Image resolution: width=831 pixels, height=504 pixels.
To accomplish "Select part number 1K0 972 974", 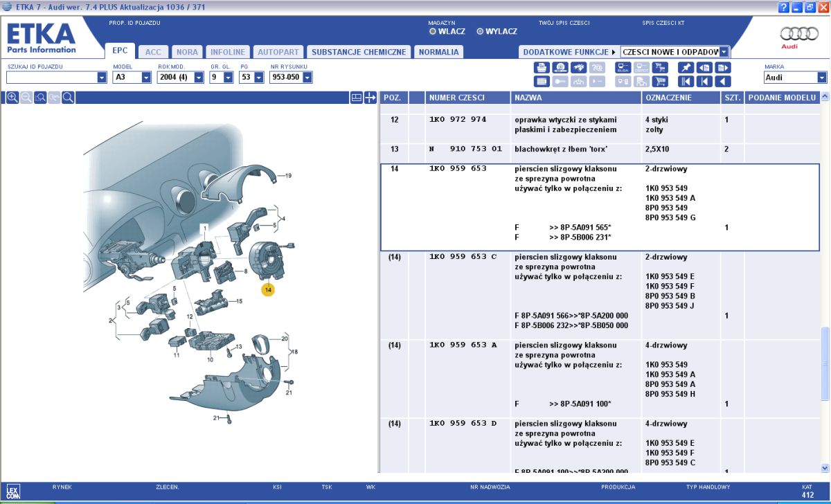I will pyautogui.click(x=458, y=120).
